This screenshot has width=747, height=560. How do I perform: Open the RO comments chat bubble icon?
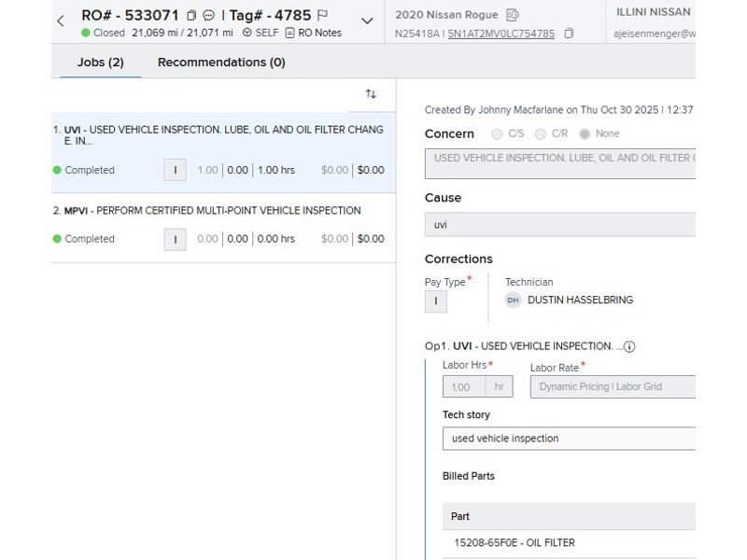point(208,16)
